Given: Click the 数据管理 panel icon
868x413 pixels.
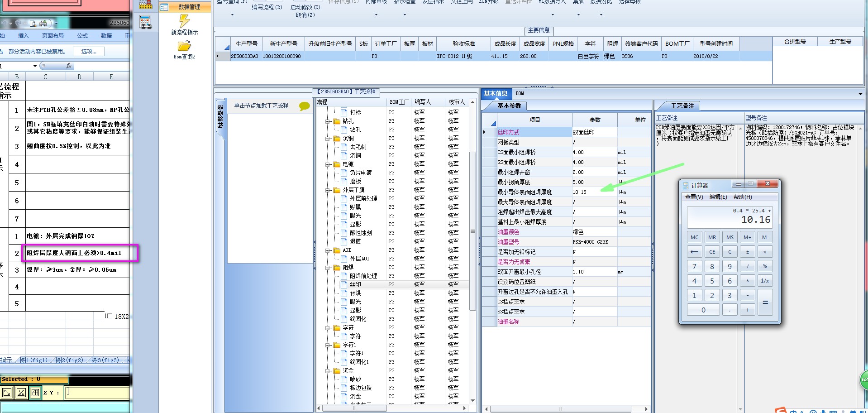Looking at the screenshot, I should point(164,7).
